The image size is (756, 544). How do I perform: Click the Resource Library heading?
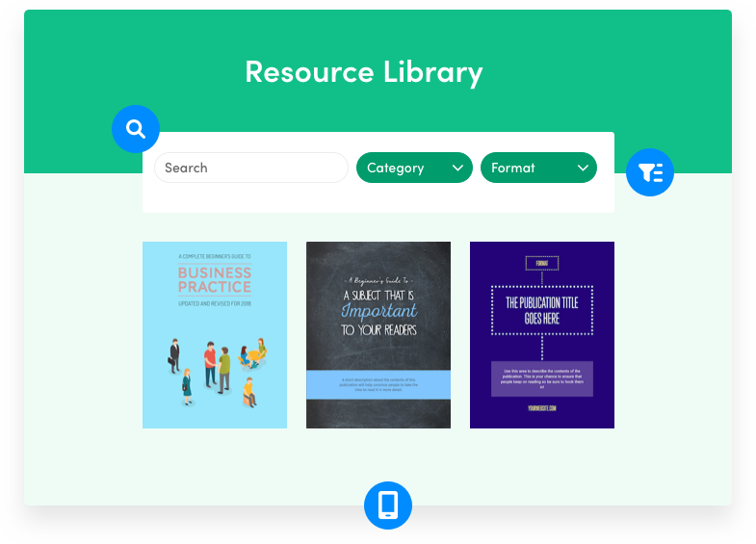click(x=363, y=72)
